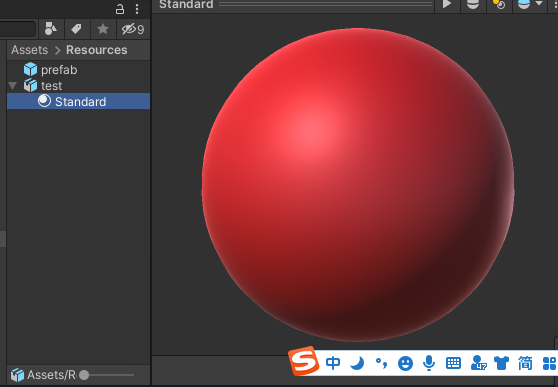Viewport: 558px width, 387px height.
Task: Select the Standard material row
Action: pos(78,101)
